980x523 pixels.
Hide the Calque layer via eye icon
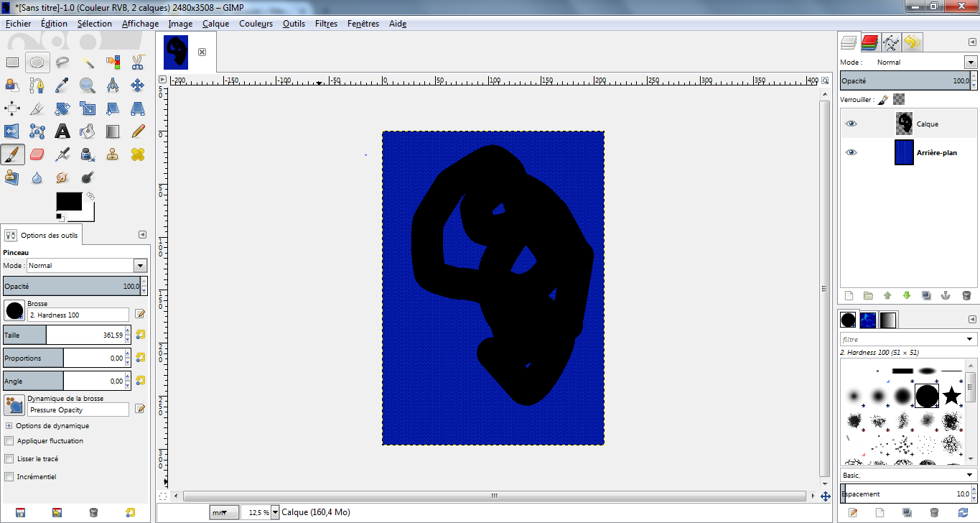851,124
